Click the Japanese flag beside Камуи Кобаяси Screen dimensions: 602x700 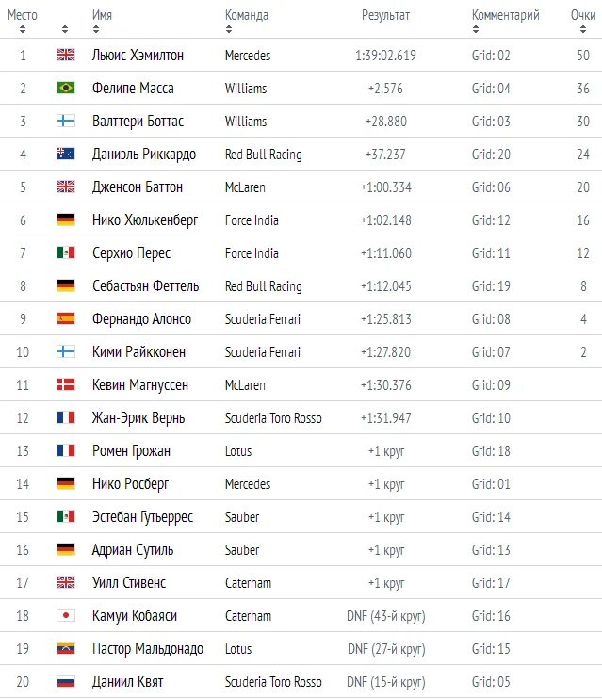(66, 615)
